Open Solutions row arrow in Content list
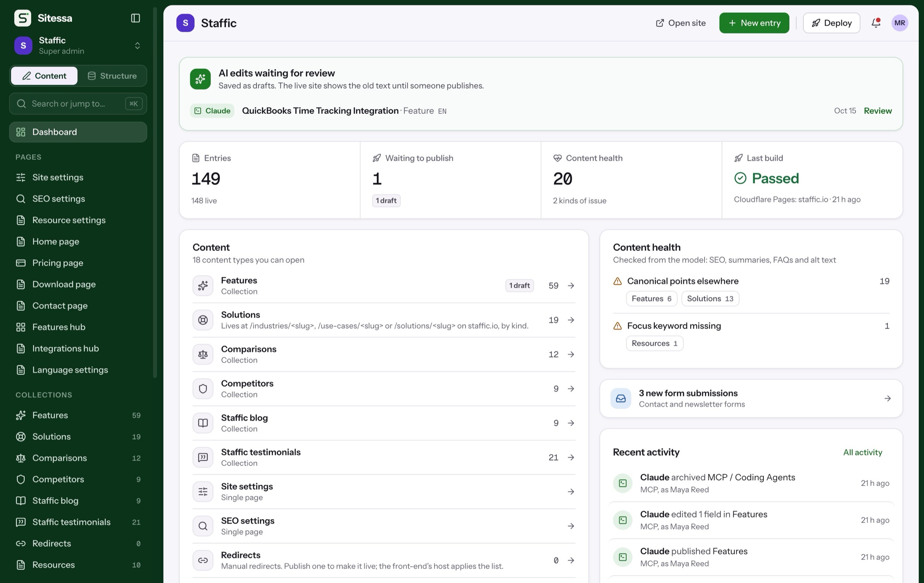The width and height of the screenshot is (924, 583). (x=571, y=320)
